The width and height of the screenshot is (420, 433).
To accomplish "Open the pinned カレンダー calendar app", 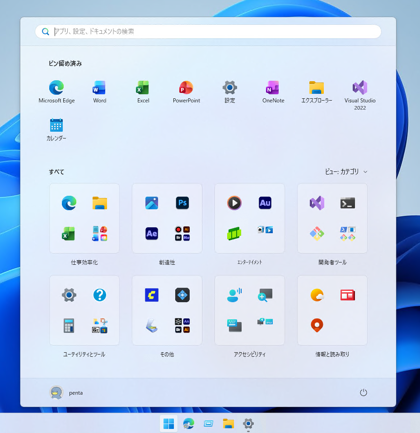I will 56,130.
